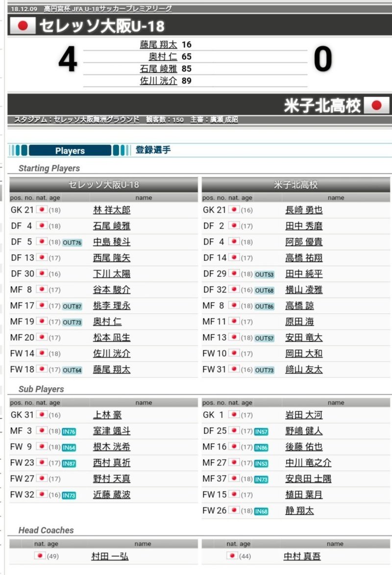Click the flag icon in 林 祥太郎 row

(42, 210)
